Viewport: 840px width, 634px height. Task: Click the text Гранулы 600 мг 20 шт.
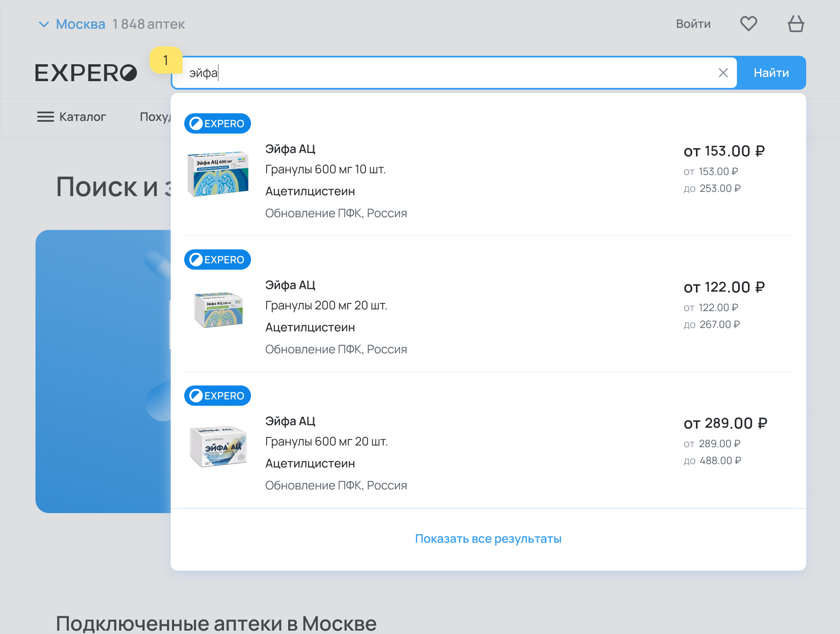(327, 441)
